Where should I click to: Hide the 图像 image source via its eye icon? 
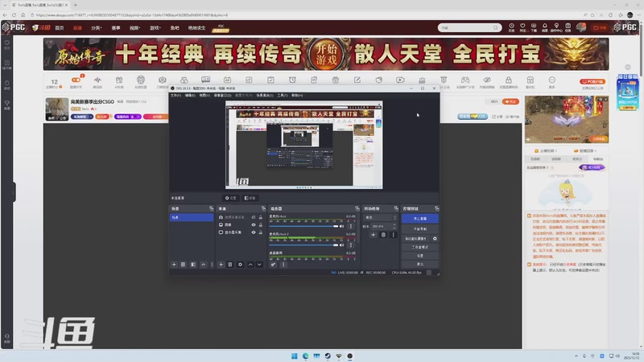pos(254,225)
